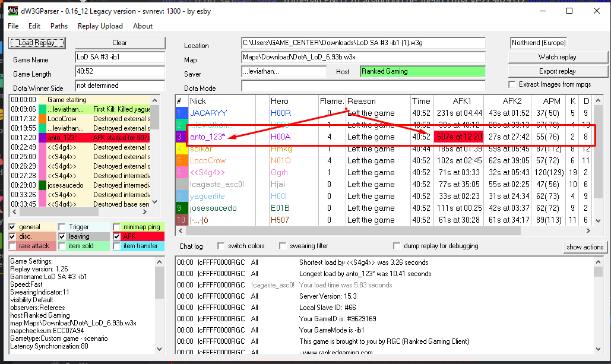Click right arrow of event list horizontal scrollbar
The width and height of the screenshot is (611, 364).
pos(144,211)
